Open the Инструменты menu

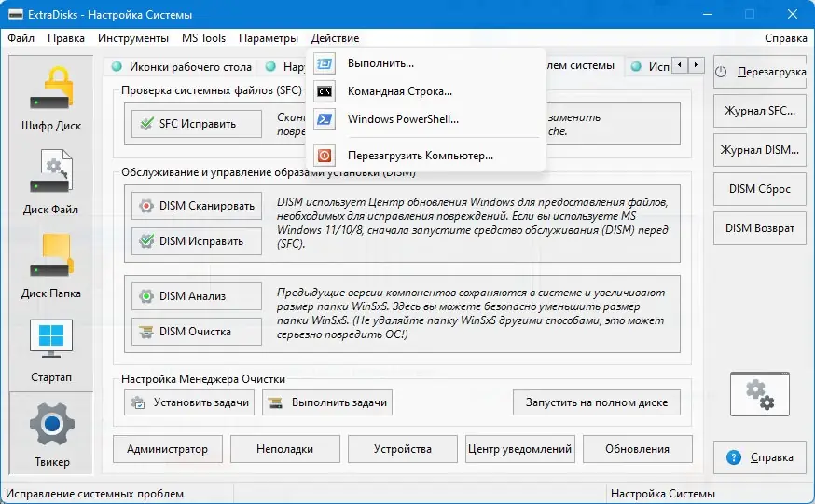[134, 38]
